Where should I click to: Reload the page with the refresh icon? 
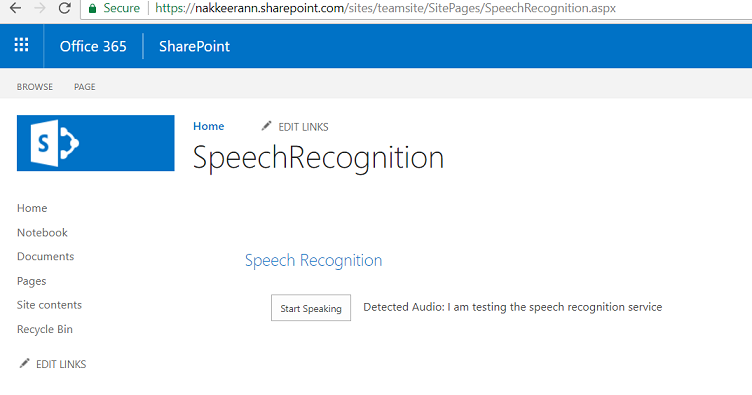(x=65, y=8)
